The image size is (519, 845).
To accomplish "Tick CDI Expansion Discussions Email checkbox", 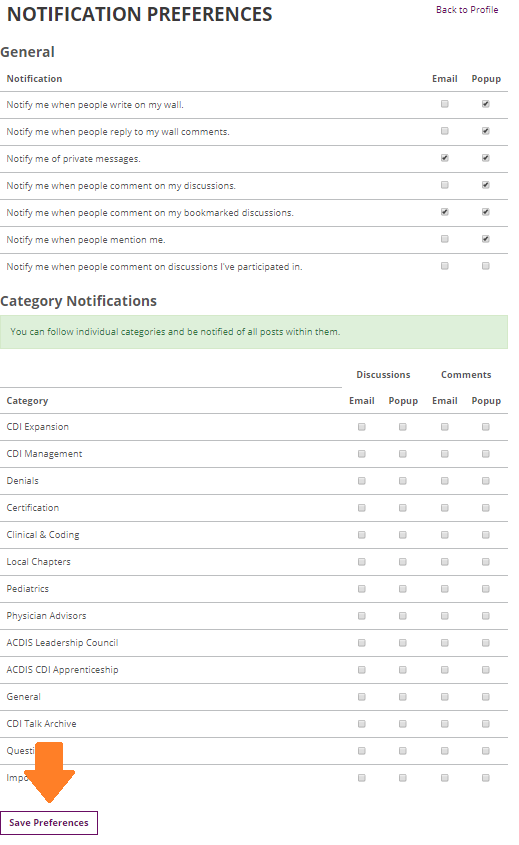I will point(362,427).
